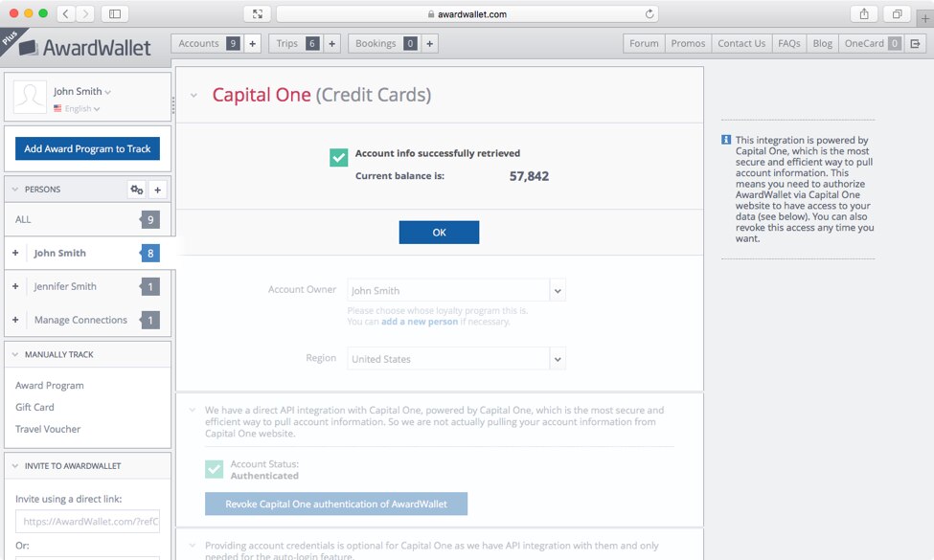
Task: Revoke Capital One authentication of AwardWallet
Action: point(336,504)
